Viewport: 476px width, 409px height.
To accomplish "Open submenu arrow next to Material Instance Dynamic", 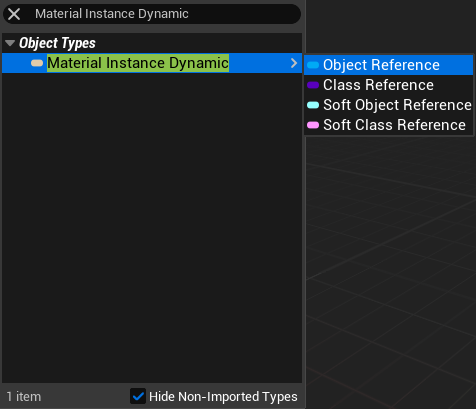I will (x=294, y=63).
